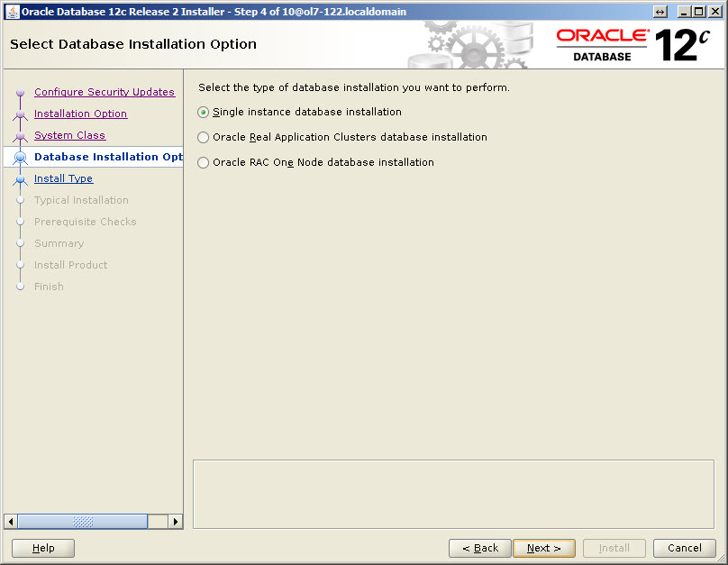Proceed with the Next button
The height and width of the screenshot is (565, 728).
click(x=544, y=548)
